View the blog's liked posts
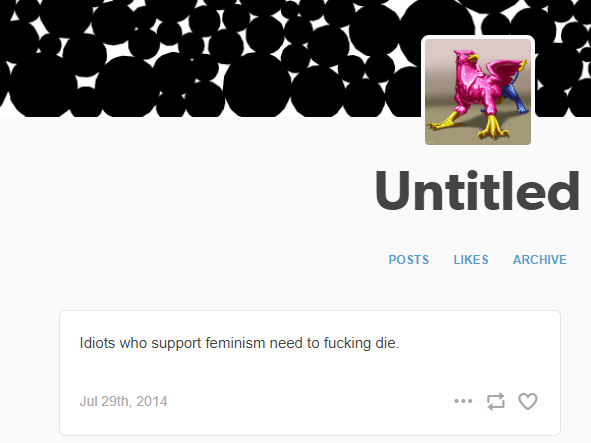Image resolution: width=591 pixels, height=443 pixels. (471, 260)
